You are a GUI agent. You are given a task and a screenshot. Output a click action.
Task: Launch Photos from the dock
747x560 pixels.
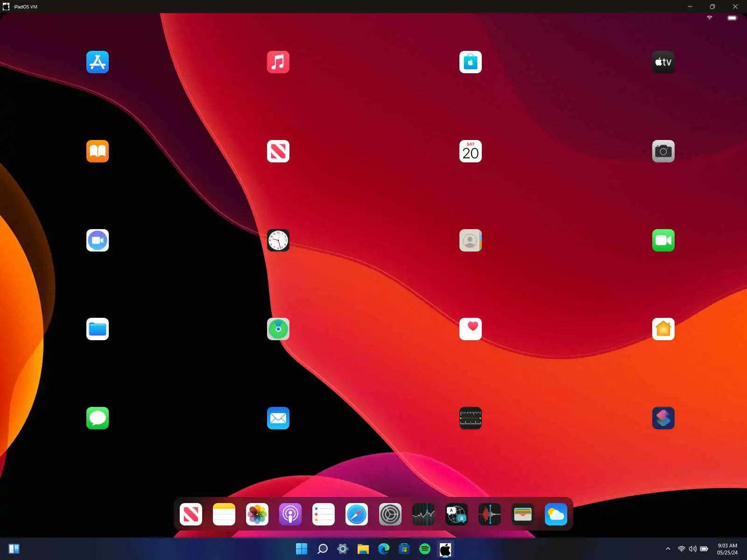(257, 514)
